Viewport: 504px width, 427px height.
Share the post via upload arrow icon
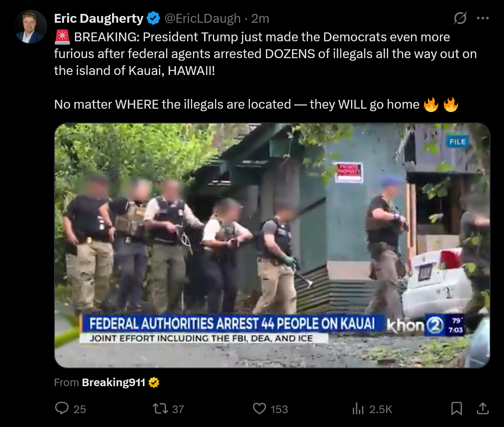(x=483, y=409)
